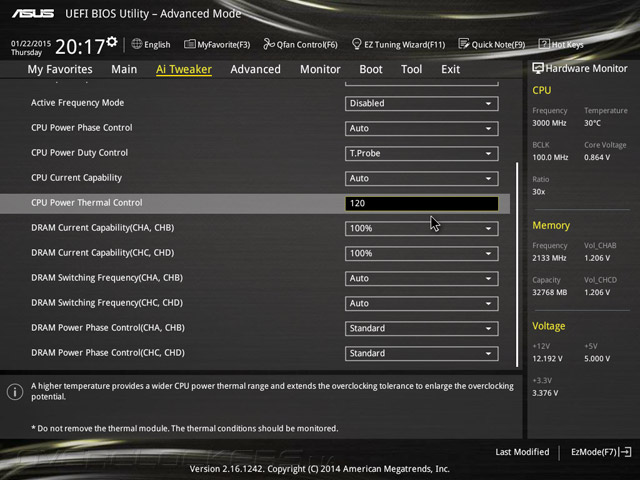Click the +12V 12.192 V reading
Screen dimensions: 640x480
pos(547,358)
